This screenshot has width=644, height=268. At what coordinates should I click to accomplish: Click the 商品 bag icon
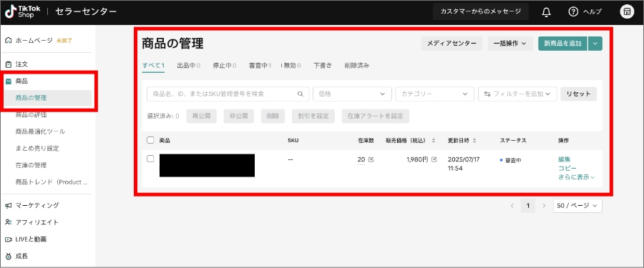pyautogui.click(x=9, y=81)
